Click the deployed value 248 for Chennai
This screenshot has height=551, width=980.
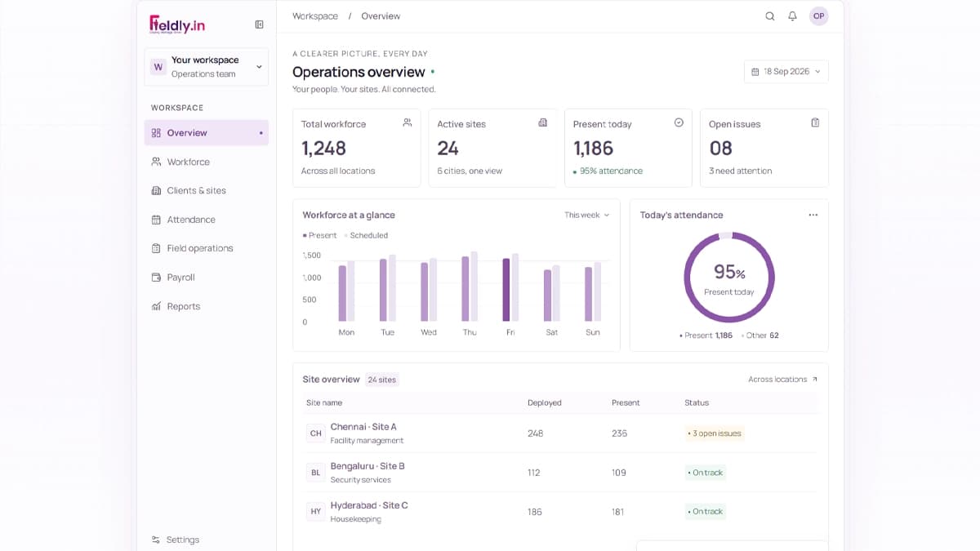tap(536, 433)
